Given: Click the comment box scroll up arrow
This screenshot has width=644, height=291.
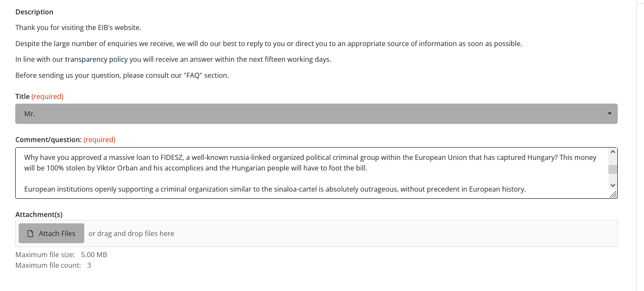Looking at the screenshot, I should pyautogui.click(x=613, y=151).
